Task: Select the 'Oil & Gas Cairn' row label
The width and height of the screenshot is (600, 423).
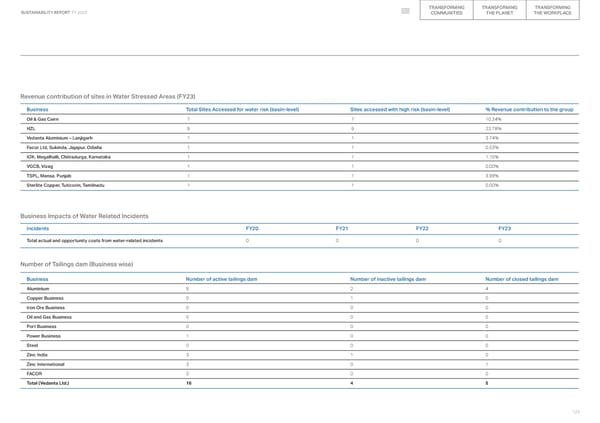Action: pyautogui.click(x=42, y=119)
